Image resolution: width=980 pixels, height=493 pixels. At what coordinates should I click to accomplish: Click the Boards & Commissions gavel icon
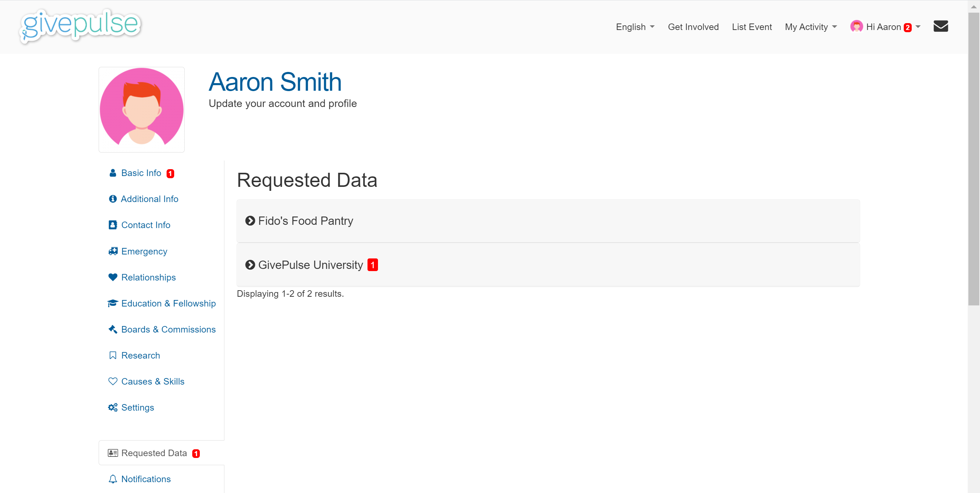pyautogui.click(x=113, y=329)
